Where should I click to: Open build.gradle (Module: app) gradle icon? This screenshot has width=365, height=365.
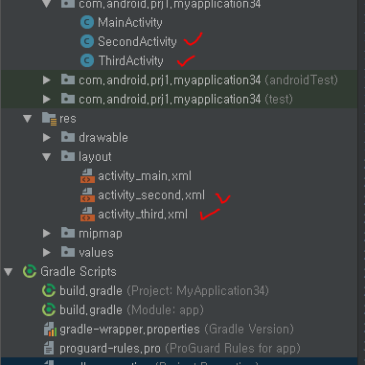pyautogui.click(x=49, y=310)
